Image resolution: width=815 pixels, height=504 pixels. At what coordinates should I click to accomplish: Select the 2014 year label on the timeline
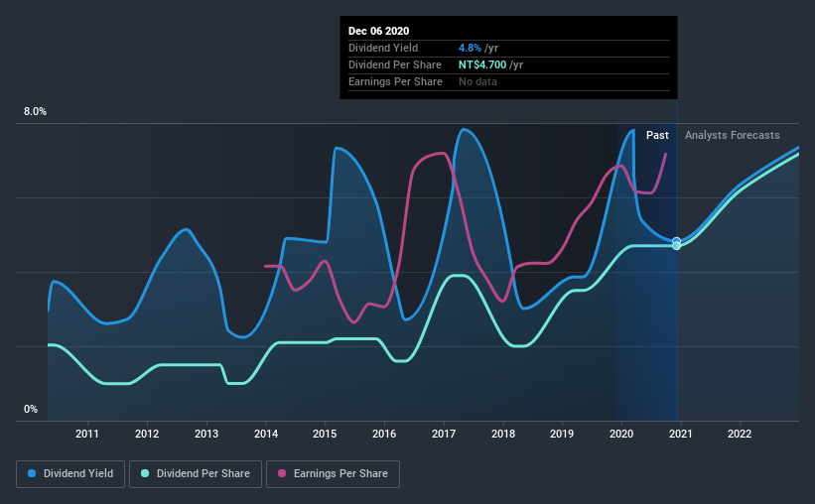(x=266, y=434)
